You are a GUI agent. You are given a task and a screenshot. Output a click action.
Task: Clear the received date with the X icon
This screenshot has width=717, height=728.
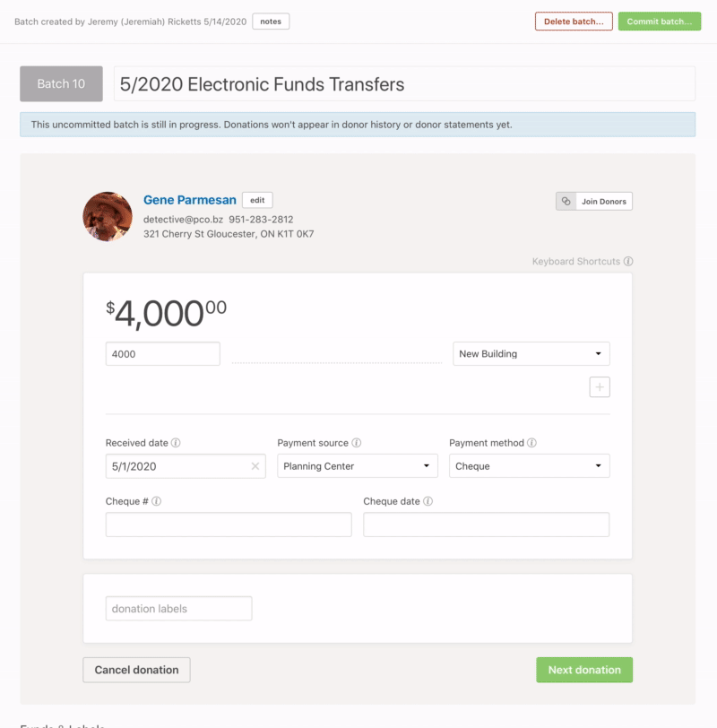[x=255, y=466]
